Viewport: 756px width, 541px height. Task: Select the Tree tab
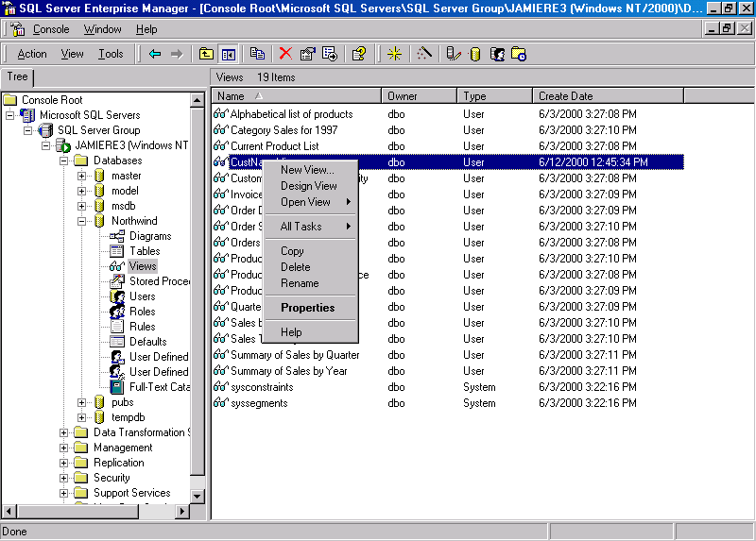(17, 76)
